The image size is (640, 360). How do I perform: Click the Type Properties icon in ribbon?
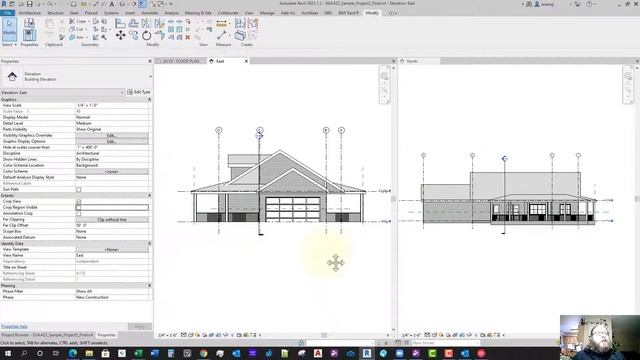coord(29,23)
